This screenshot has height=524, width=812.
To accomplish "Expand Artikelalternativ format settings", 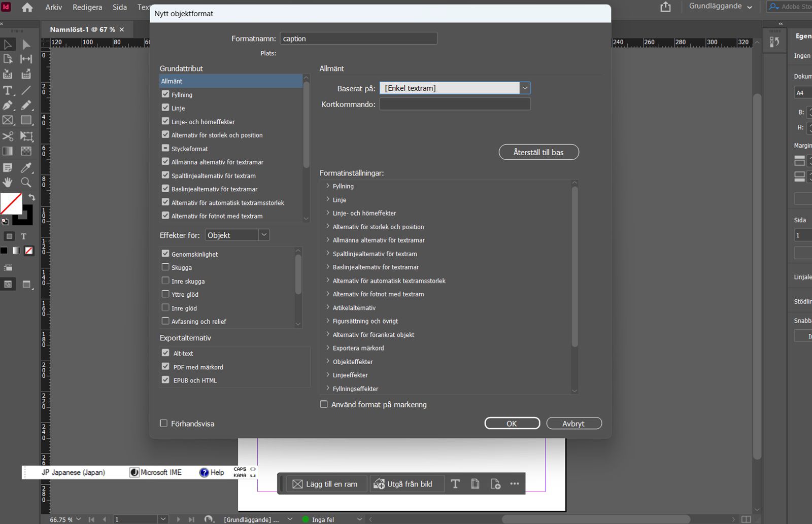I will point(328,307).
